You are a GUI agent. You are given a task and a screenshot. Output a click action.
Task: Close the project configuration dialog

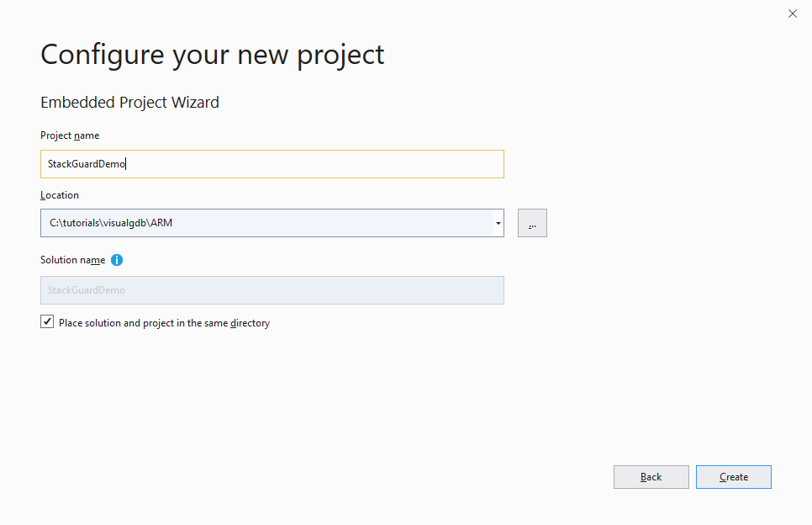792,13
